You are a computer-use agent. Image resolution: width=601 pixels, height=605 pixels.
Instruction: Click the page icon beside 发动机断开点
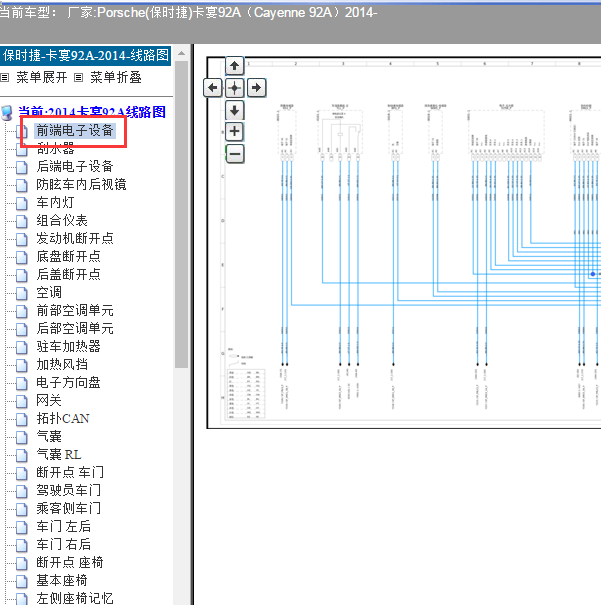click(x=22, y=239)
